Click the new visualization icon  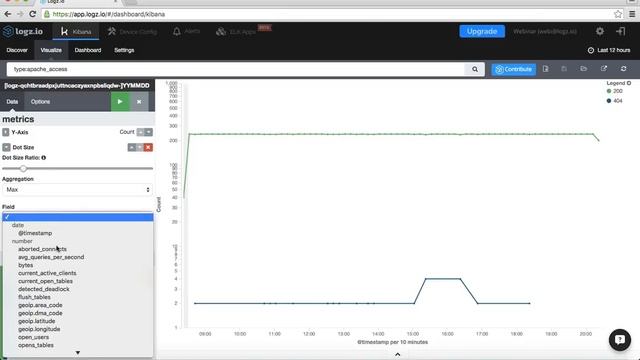point(546,69)
